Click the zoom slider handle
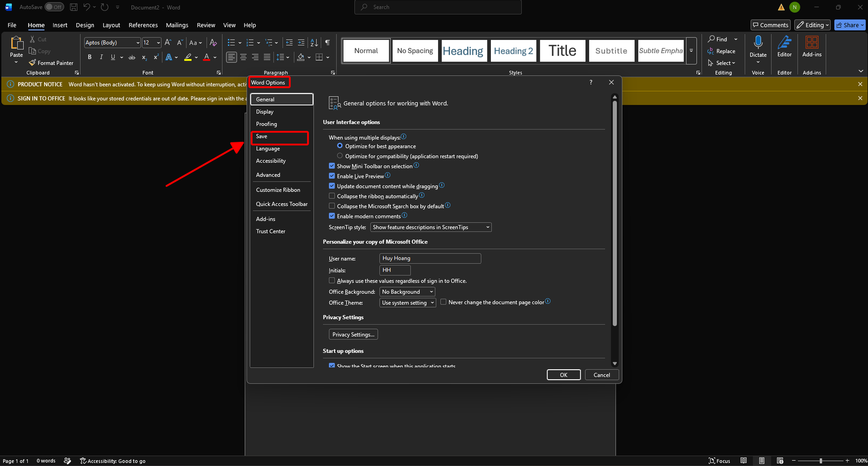 [x=821, y=461]
